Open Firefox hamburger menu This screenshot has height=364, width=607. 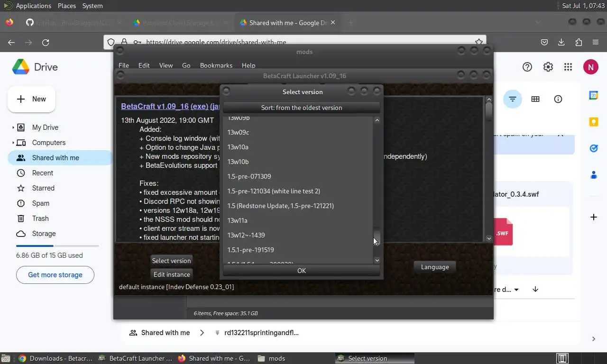[596, 42]
